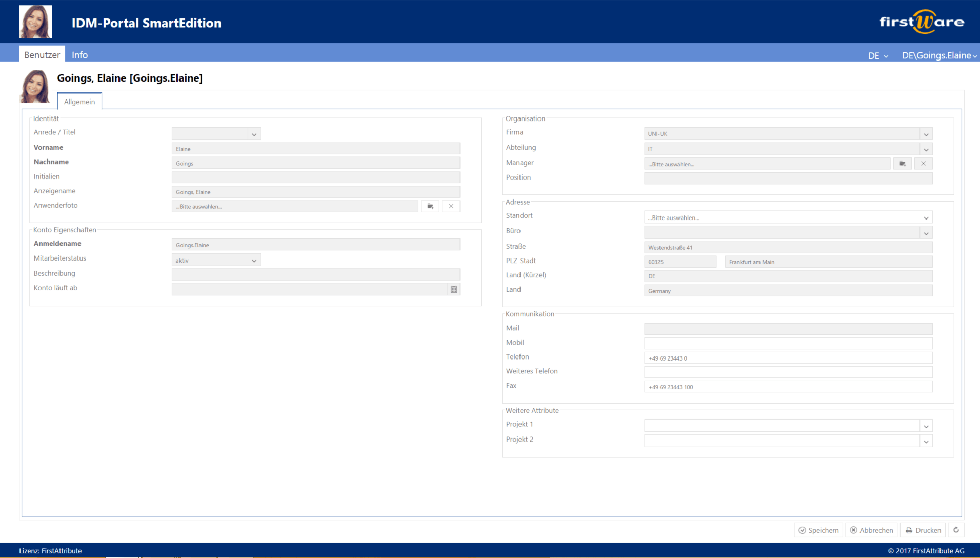Click PLZ field 60325
This screenshot has height=558, width=980.
tap(681, 262)
